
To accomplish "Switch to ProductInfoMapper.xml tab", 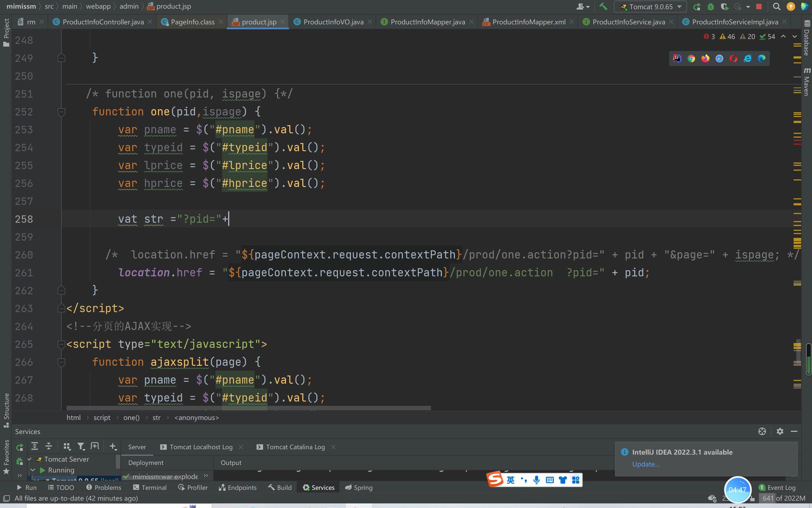I will [x=529, y=22].
